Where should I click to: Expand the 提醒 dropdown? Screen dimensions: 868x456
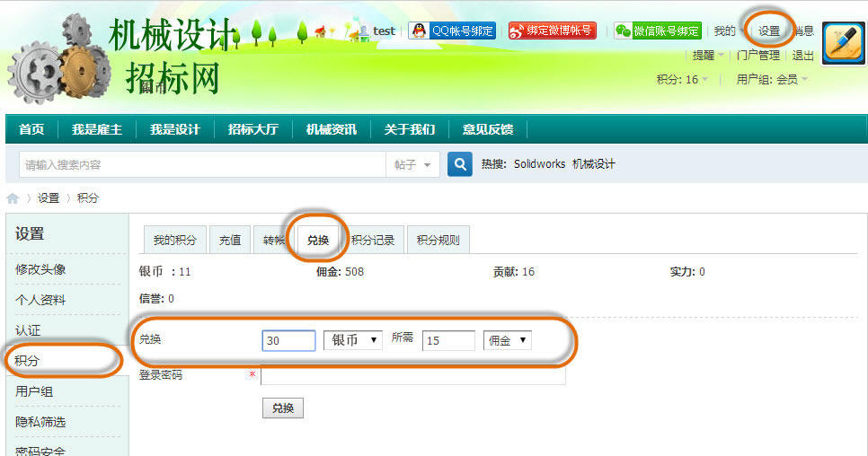click(708, 56)
